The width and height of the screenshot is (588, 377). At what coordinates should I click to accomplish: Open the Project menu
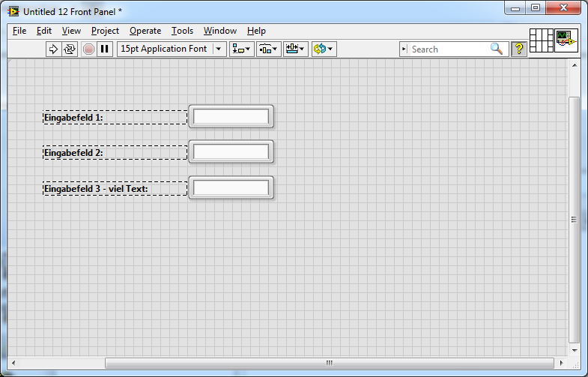[105, 31]
